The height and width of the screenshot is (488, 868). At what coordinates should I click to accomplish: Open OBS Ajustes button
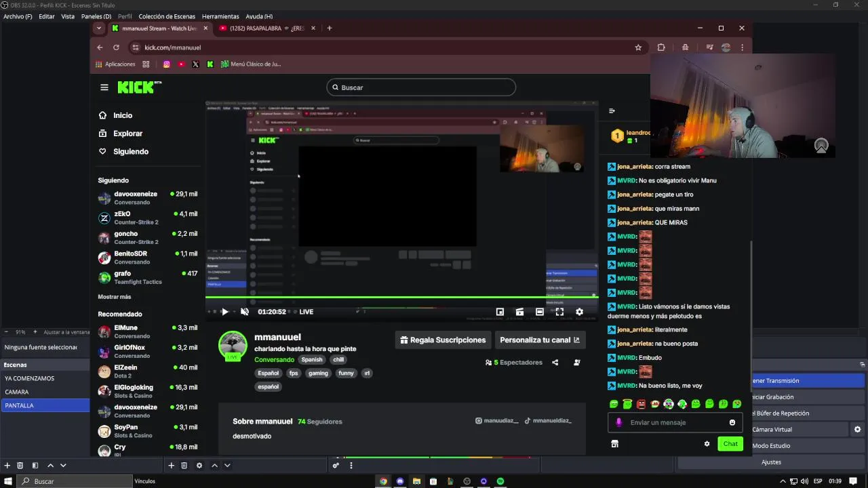(x=771, y=462)
